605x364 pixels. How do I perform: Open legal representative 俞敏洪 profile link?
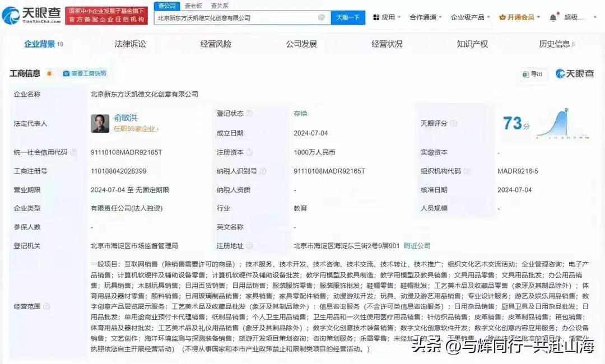(125, 118)
